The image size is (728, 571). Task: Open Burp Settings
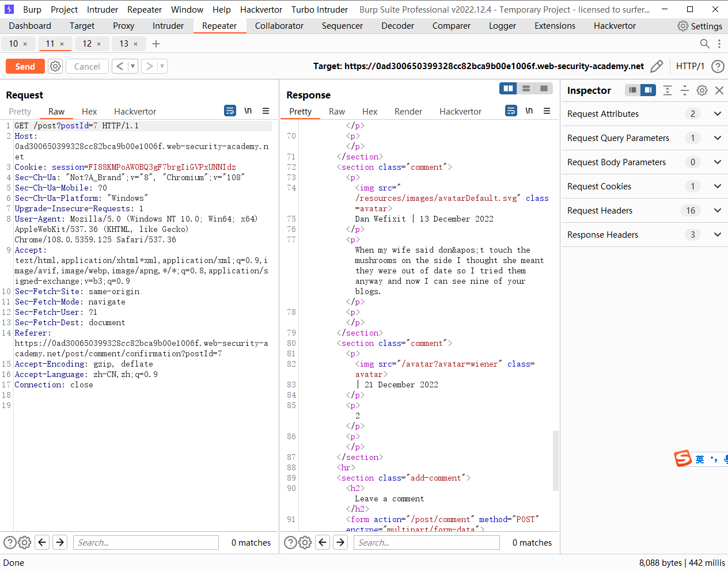coord(700,26)
